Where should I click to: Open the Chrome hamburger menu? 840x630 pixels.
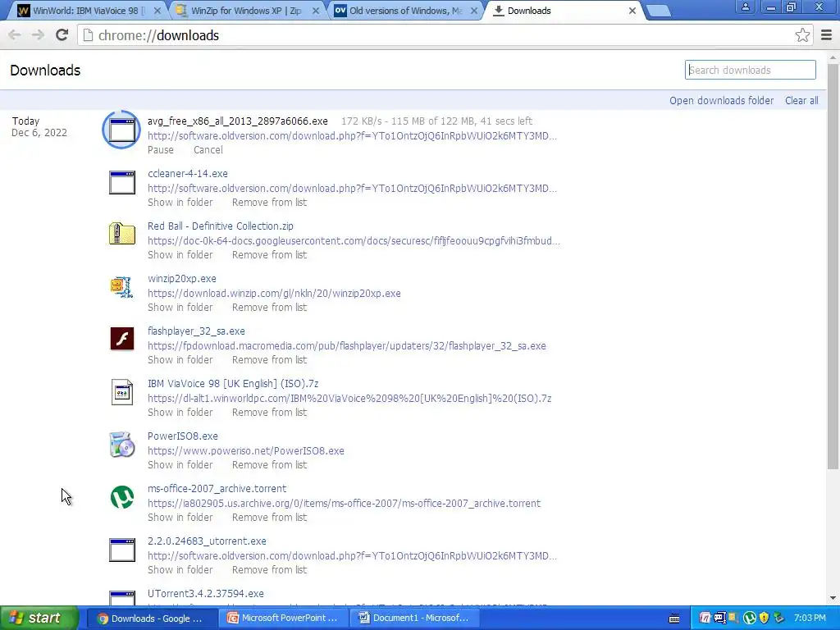tap(826, 35)
